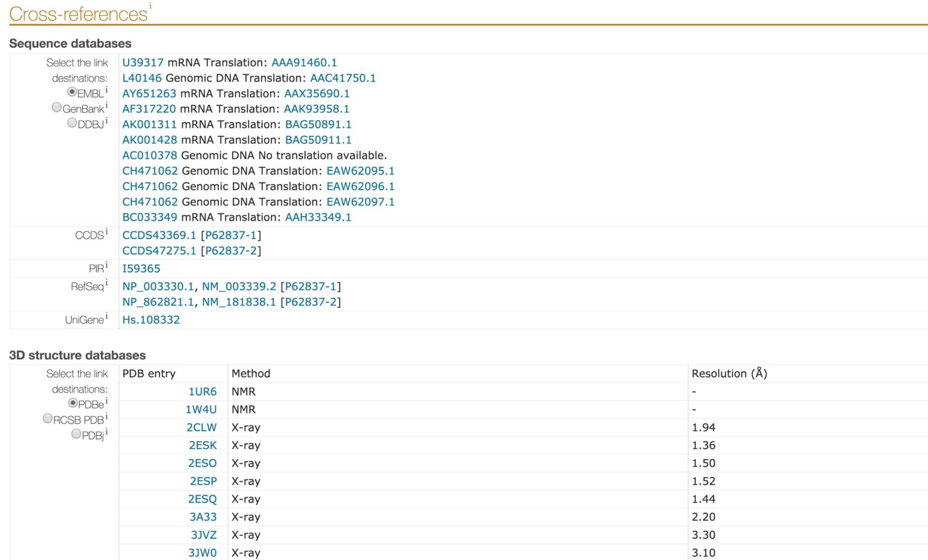Click the info icon beside UniGene
Image resolution: width=928 pixels, height=560 pixels.
pos(106,316)
